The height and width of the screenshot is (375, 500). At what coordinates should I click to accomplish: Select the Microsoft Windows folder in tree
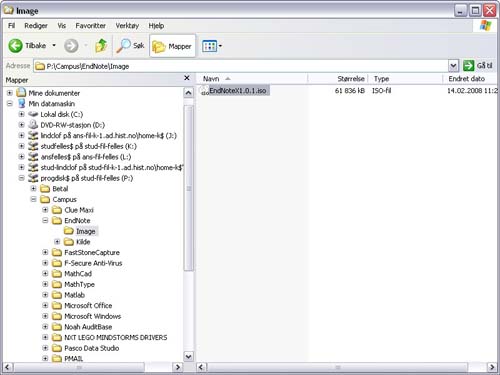(92, 316)
